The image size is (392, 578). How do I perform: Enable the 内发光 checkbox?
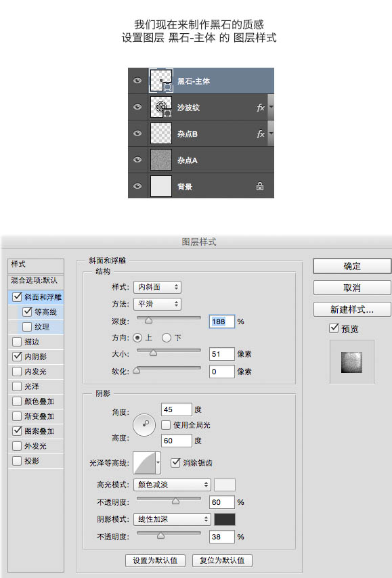(17, 372)
